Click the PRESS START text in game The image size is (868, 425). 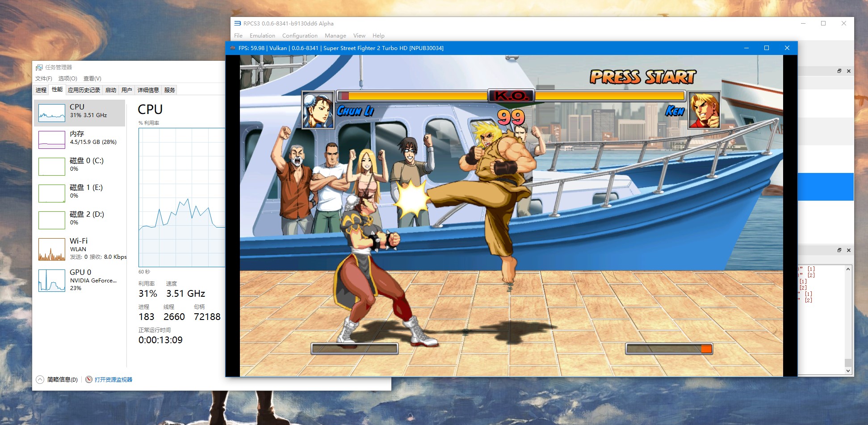[x=643, y=77]
